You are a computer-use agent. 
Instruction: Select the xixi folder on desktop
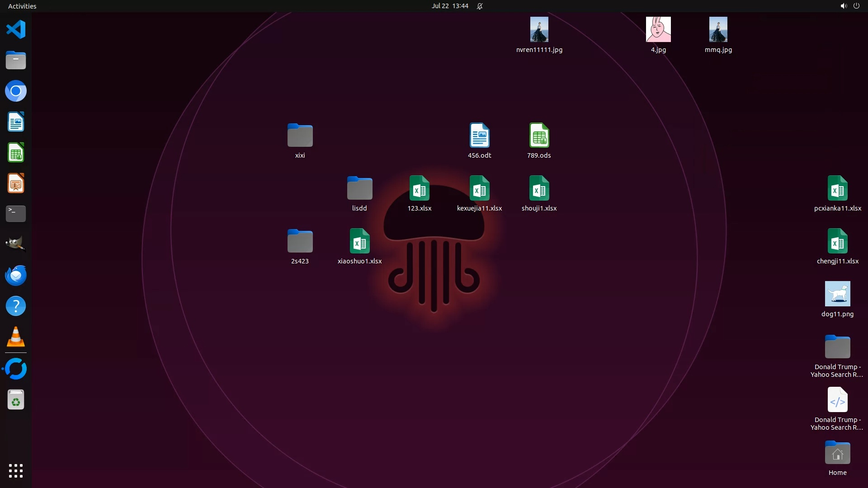[300, 136]
